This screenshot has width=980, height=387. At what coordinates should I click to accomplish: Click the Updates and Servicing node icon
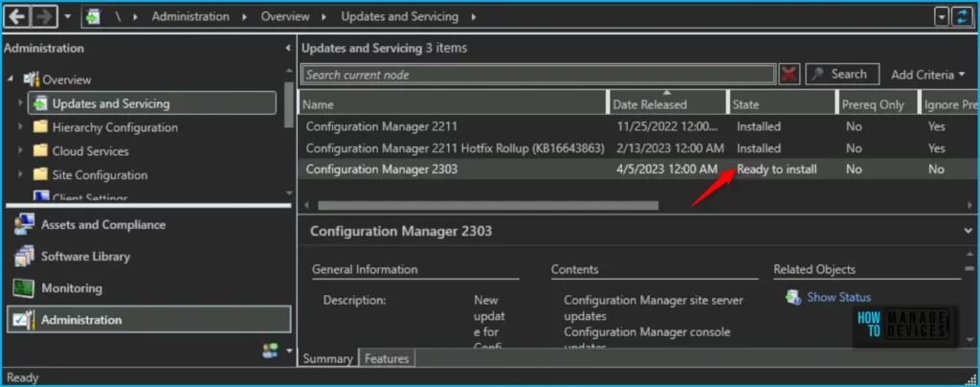click(x=40, y=103)
